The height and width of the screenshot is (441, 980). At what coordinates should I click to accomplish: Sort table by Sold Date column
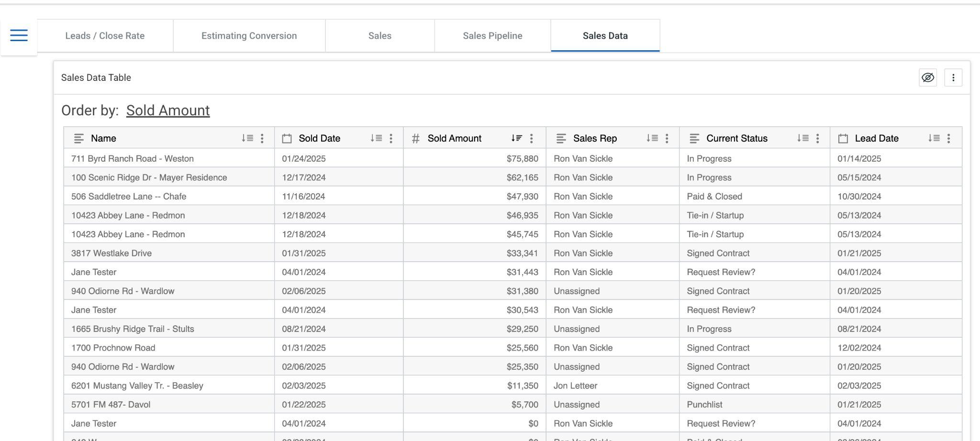pos(376,138)
